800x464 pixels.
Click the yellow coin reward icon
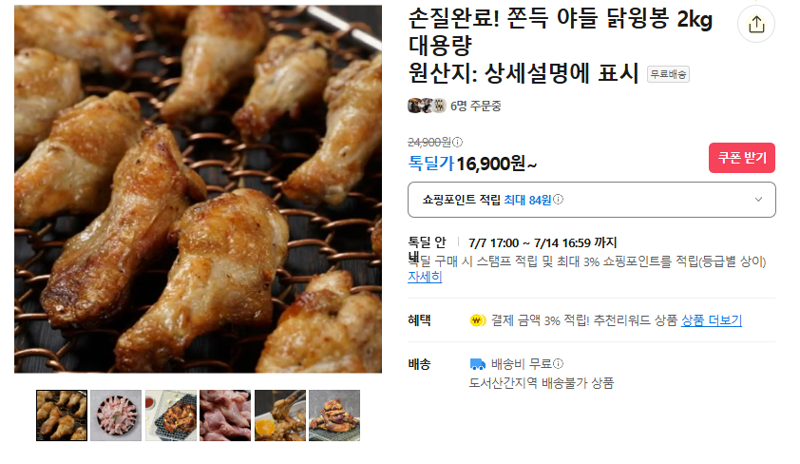478,321
